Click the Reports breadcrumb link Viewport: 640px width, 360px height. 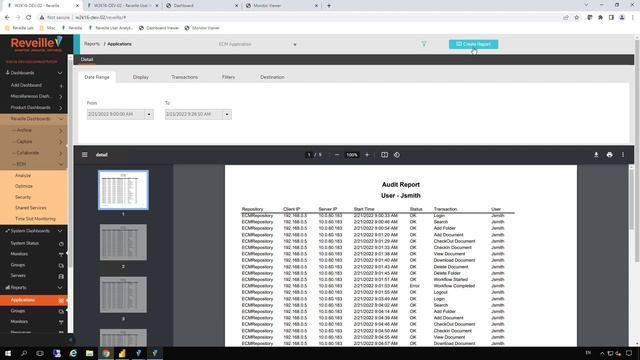coord(92,44)
